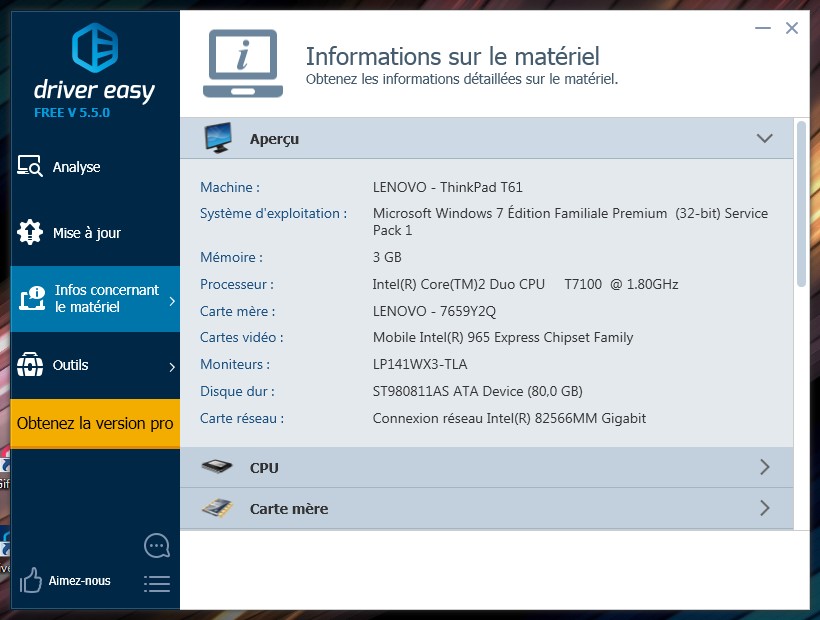Close the Driver Easy window
This screenshot has width=820, height=620.
792,28
